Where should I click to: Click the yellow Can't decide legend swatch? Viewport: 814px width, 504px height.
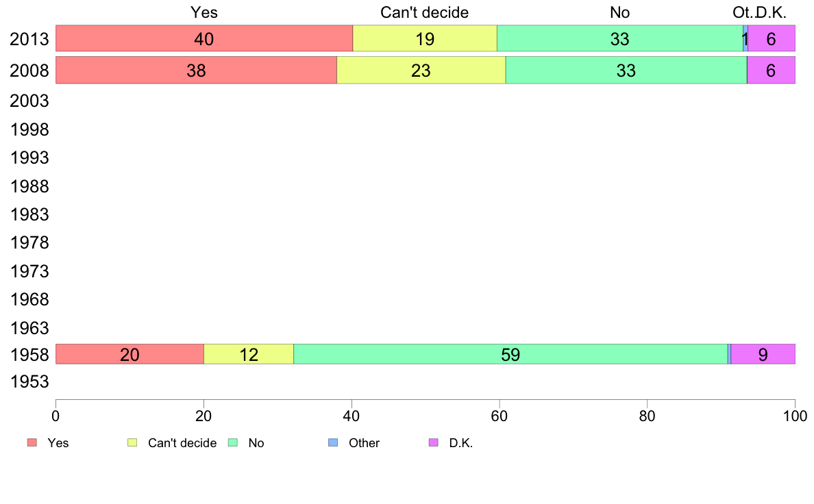[x=132, y=442]
